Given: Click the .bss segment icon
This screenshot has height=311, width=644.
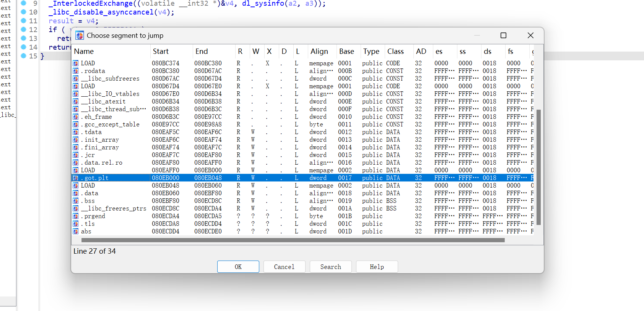Looking at the screenshot, I should (x=76, y=201).
